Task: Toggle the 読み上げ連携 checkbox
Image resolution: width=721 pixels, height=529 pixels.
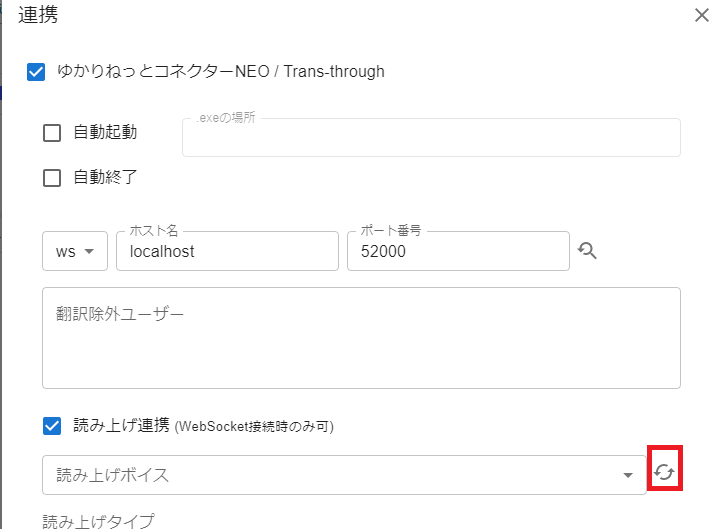Action: [52, 426]
